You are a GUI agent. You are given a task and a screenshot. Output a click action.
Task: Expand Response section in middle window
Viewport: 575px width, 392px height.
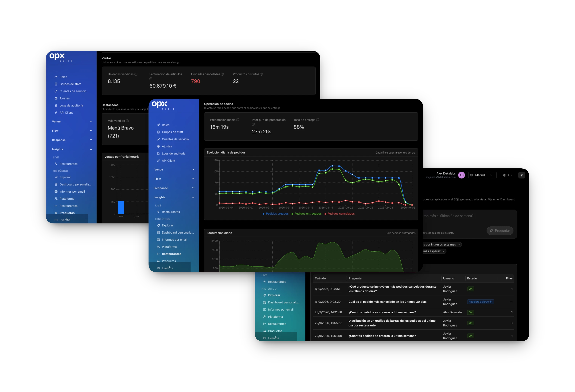(174, 188)
